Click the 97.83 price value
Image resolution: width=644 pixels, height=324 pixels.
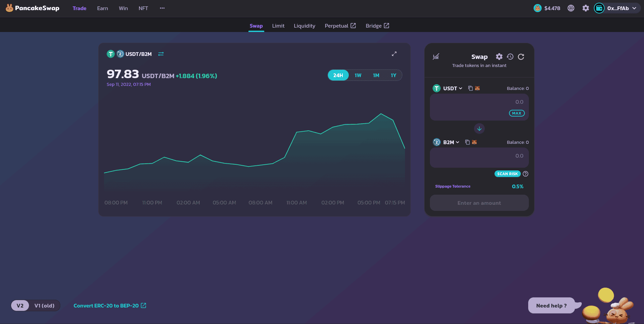(123, 74)
